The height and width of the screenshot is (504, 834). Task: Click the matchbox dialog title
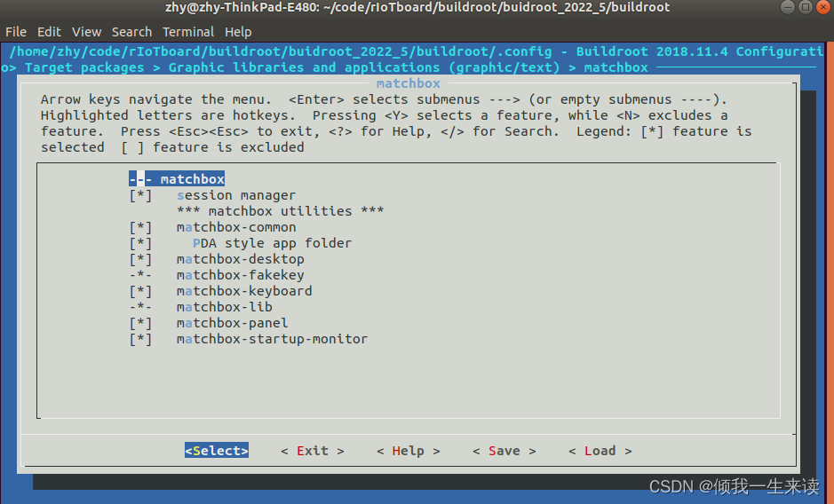409,83
